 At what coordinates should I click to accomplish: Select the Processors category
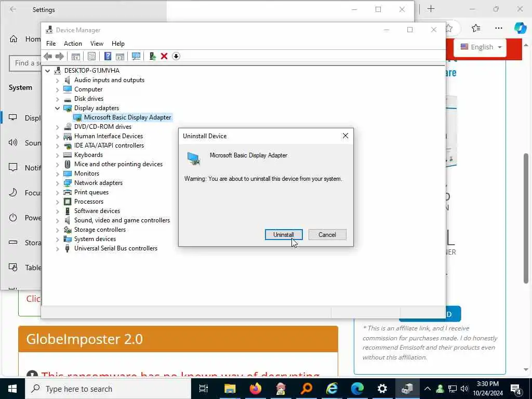pyautogui.click(x=88, y=201)
